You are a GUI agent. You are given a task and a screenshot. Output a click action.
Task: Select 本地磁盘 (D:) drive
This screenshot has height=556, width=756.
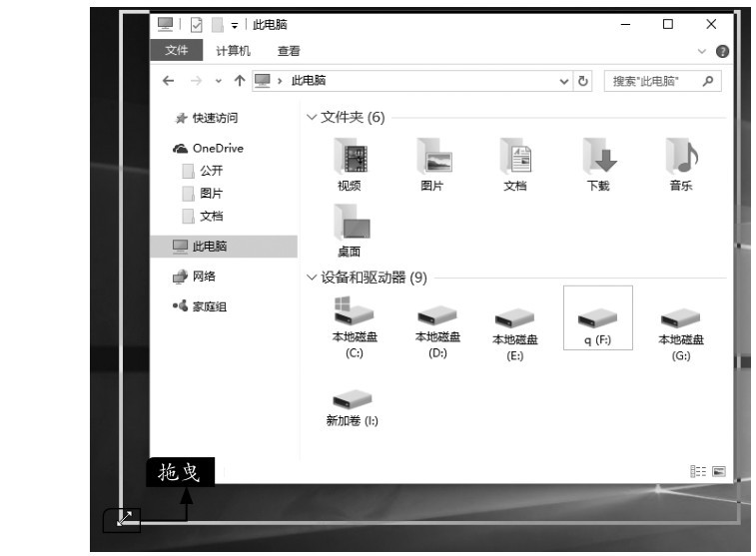437,330
